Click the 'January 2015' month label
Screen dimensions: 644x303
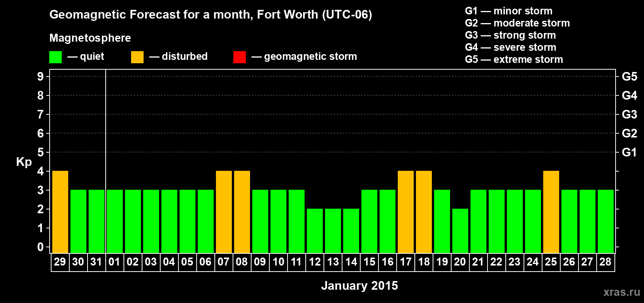click(x=360, y=286)
